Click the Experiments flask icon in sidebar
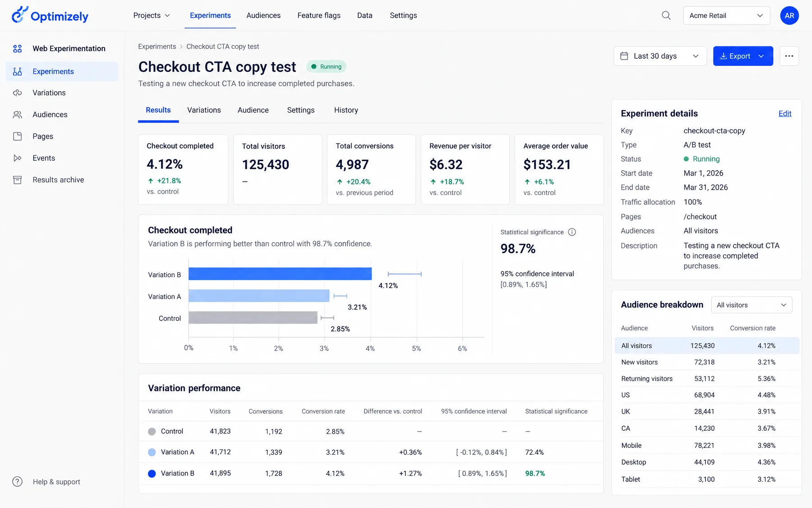The width and height of the screenshot is (812, 508). pos(18,71)
